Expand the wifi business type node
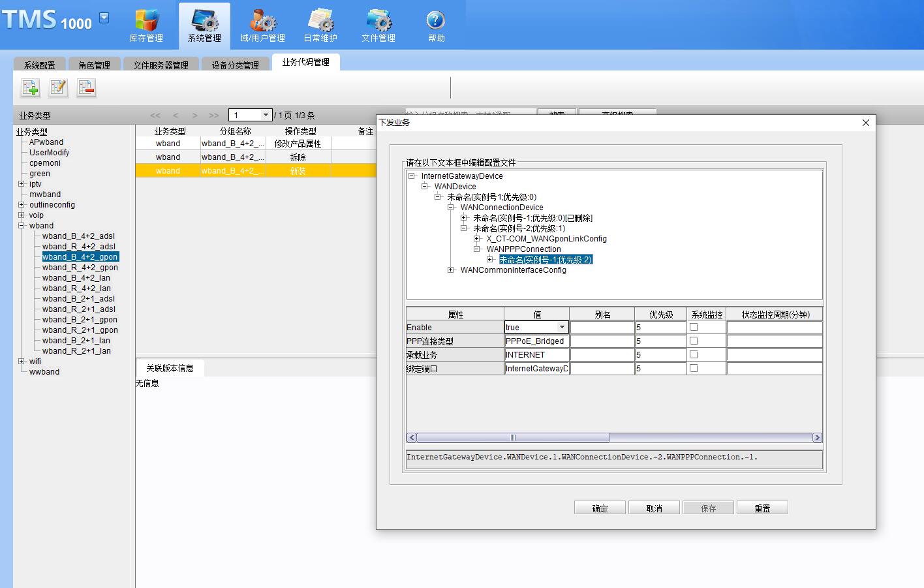 tap(22, 362)
